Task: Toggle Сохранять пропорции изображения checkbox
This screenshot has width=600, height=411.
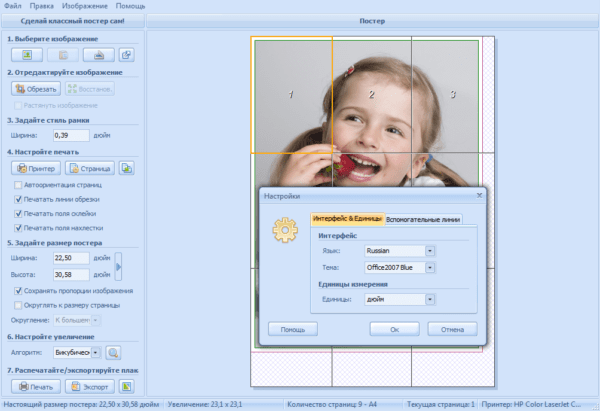Action: click(19, 291)
